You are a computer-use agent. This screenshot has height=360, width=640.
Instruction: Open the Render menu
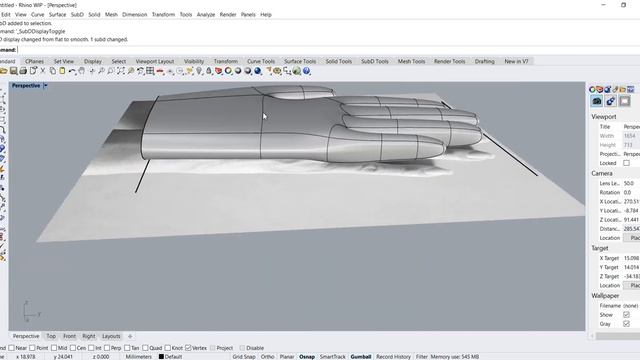tap(228, 14)
